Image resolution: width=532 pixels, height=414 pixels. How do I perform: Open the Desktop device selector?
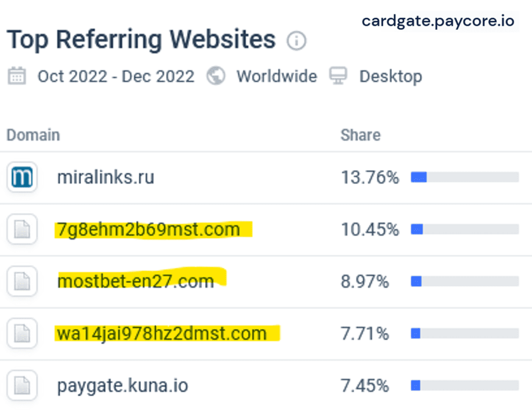391,76
